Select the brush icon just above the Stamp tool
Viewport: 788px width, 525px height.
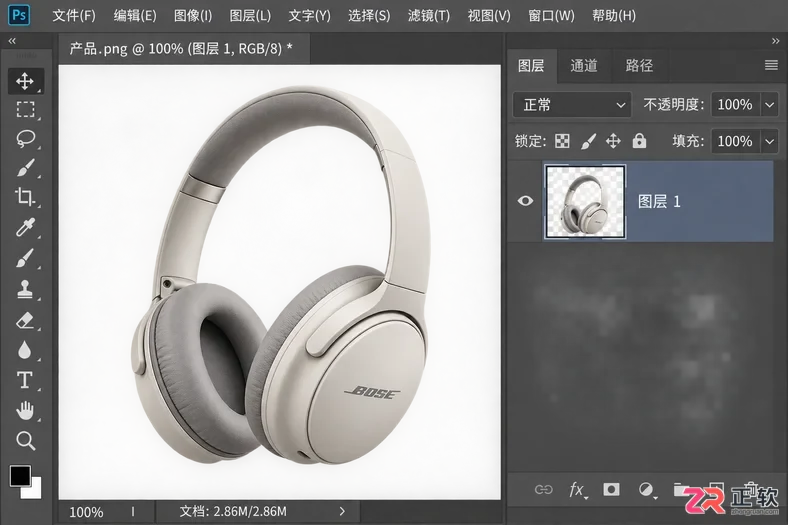[x=25, y=258]
